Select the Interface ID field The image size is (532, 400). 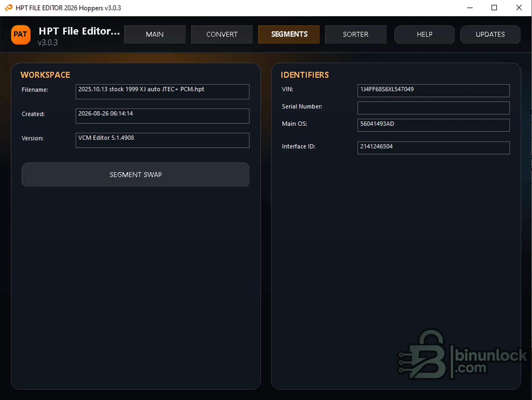[434, 148]
